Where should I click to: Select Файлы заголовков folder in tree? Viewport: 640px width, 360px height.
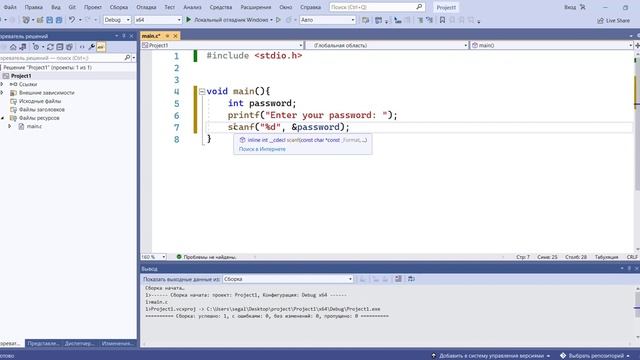tap(42, 109)
